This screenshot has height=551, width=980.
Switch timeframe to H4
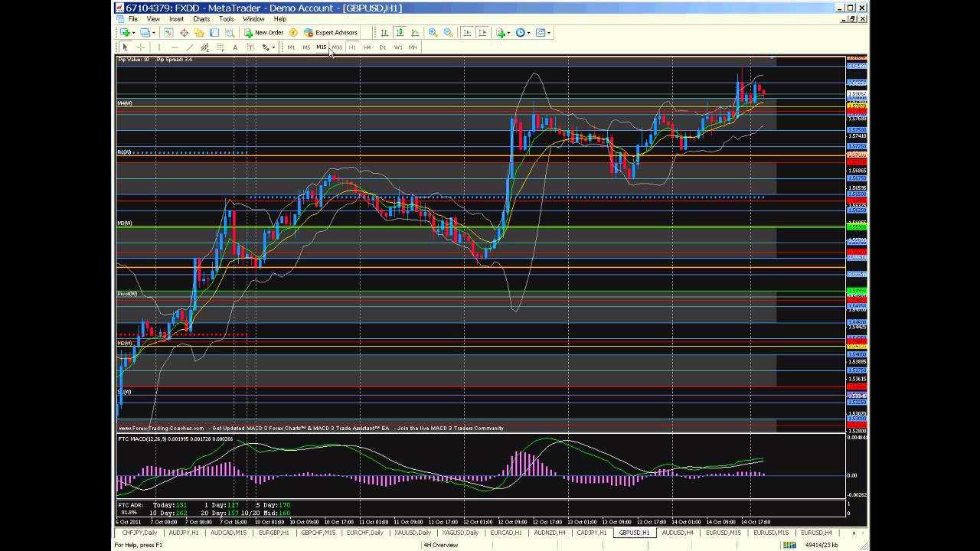367,47
